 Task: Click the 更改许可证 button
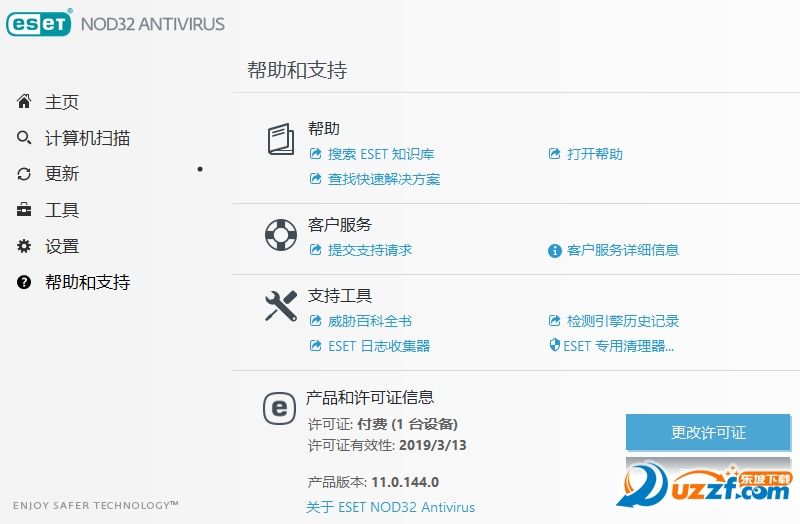708,432
